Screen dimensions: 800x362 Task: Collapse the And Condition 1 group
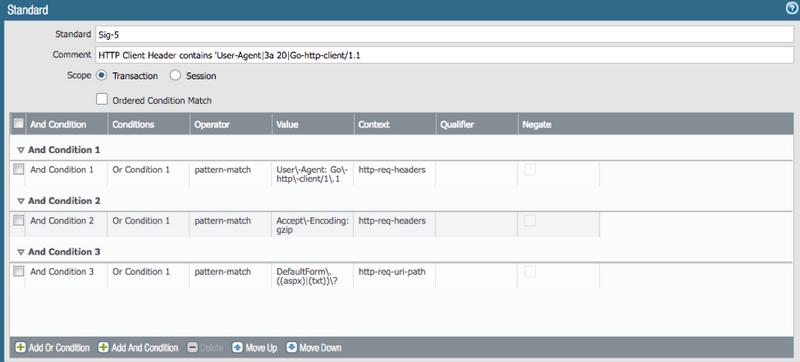point(21,150)
